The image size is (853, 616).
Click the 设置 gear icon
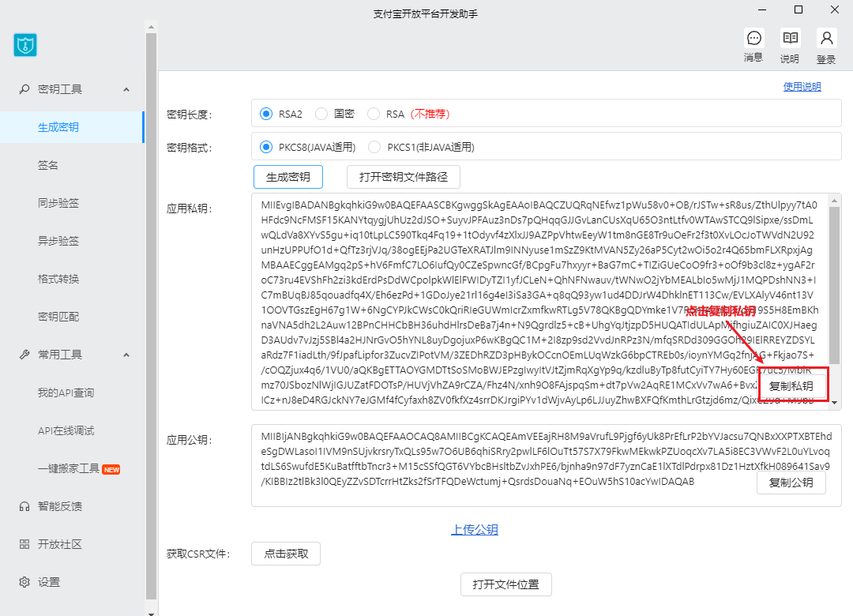coord(24,582)
